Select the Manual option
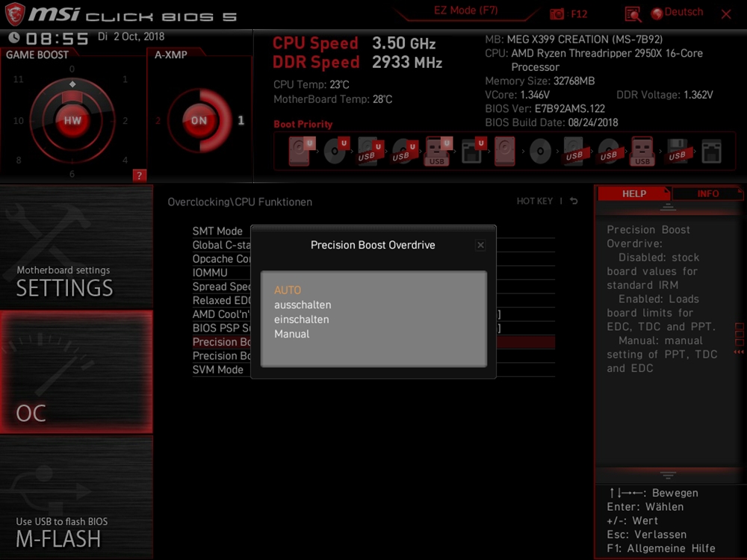This screenshot has width=747, height=560. point(291,335)
